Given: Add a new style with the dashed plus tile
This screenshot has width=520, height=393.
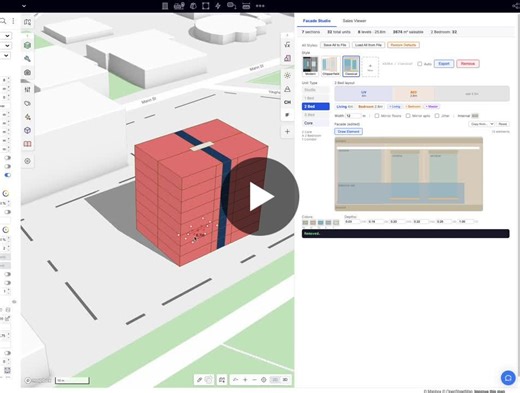Looking at the screenshot, I should point(370,67).
